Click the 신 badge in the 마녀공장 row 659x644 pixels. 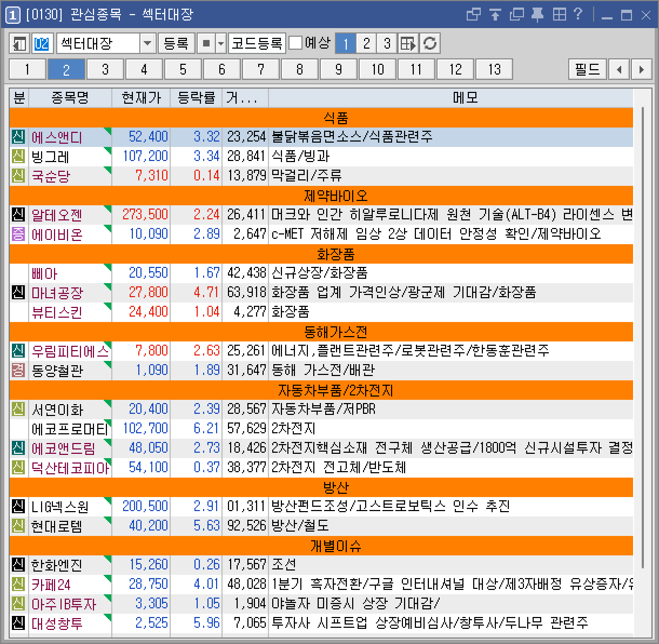click(18, 293)
